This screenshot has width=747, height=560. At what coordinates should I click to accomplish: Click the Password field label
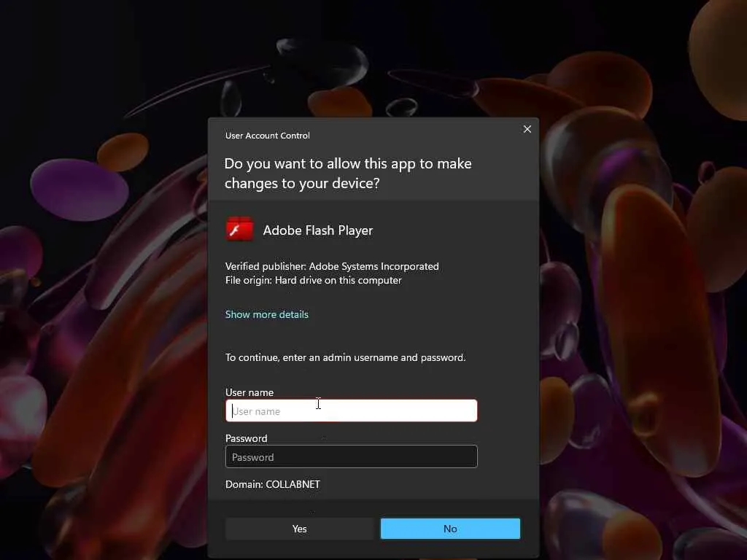(x=247, y=438)
